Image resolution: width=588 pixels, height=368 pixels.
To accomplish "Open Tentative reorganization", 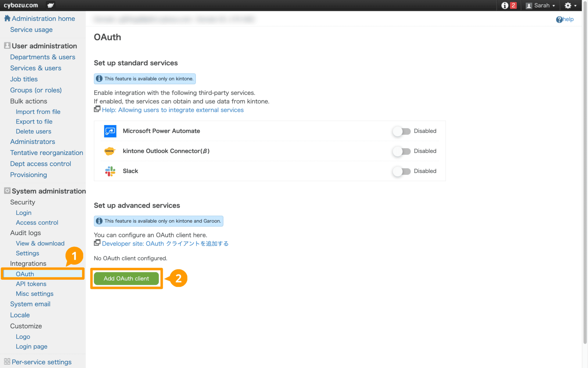I will pyautogui.click(x=47, y=152).
